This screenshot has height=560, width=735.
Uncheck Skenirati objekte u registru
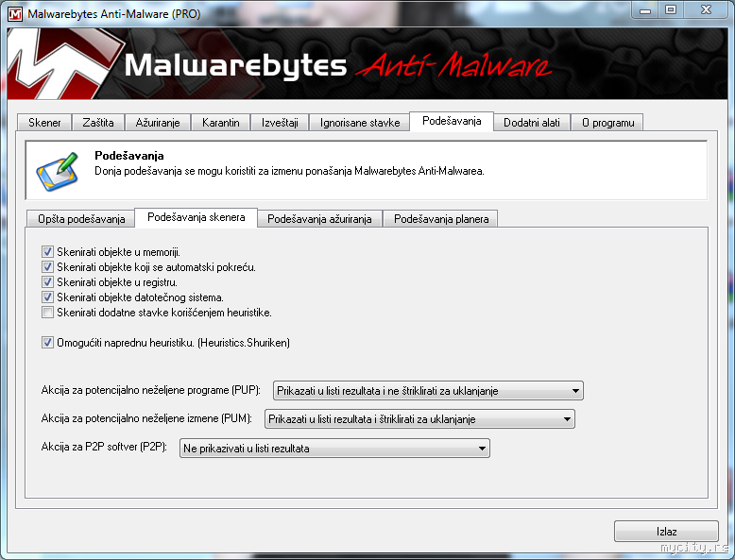coord(47,281)
